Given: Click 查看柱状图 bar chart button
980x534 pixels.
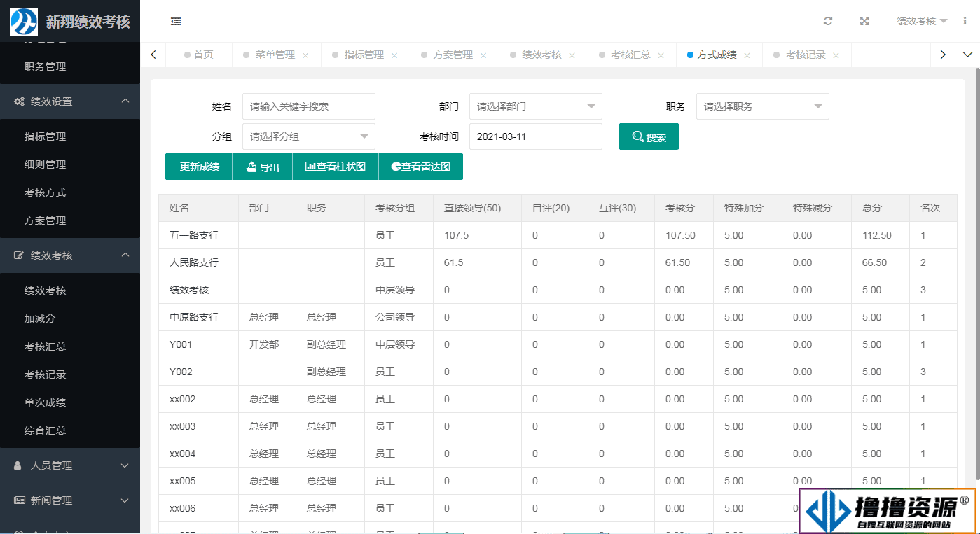Looking at the screenshot, I should 336,167.
